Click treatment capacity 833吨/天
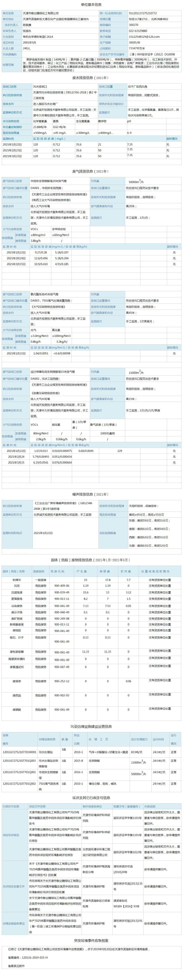This screenshot has height=980, width=183. 137,752
